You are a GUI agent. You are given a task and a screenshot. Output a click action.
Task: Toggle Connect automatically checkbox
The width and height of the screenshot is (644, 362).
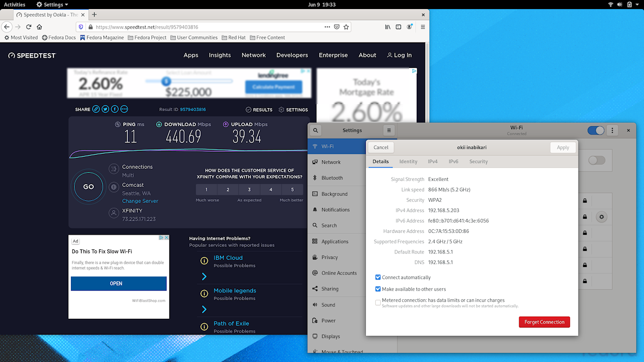click(x=378, y=278)
